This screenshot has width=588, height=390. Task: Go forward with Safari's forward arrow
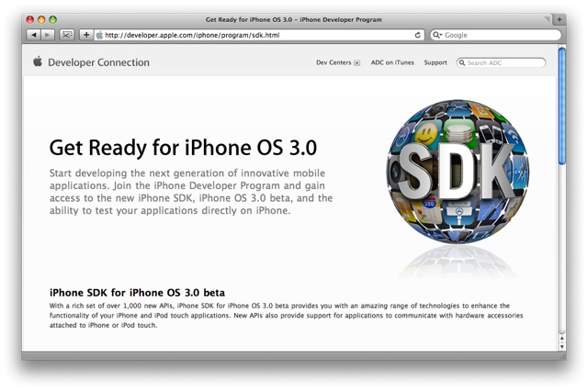(x=48, y=35)
